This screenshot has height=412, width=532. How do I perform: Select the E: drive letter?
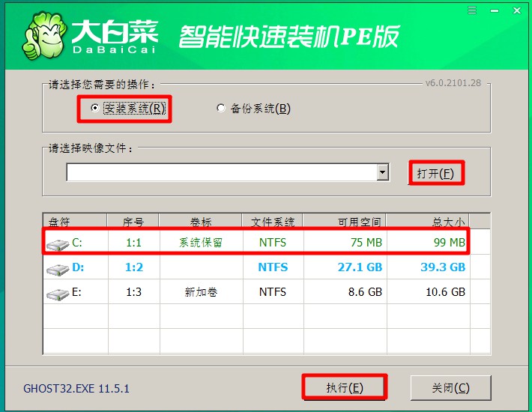(76, 292)
